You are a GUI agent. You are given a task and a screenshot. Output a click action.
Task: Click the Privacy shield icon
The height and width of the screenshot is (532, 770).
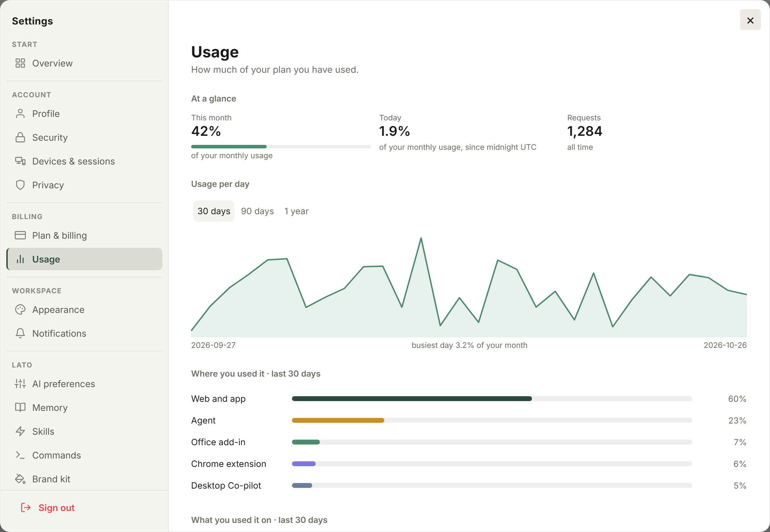(20, 185)
